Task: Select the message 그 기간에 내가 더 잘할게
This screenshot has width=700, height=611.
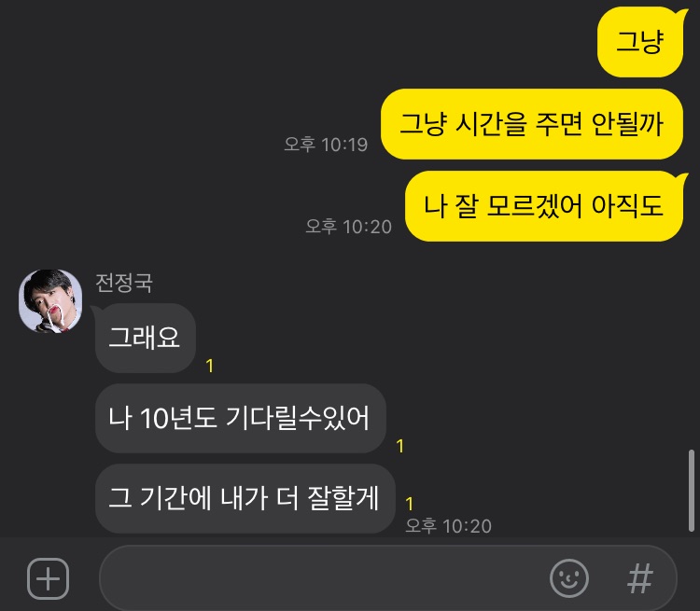Action: point(245,498)
